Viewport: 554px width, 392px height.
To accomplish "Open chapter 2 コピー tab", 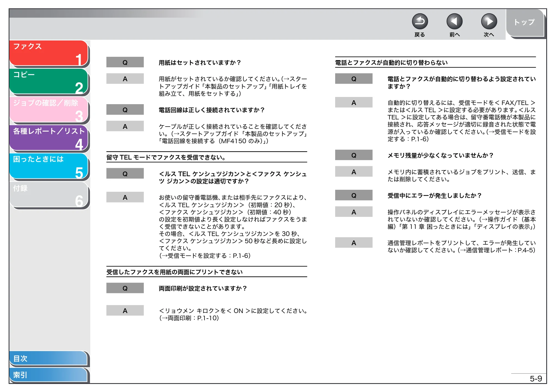I will pyautogui.click(x=48, y=81).
